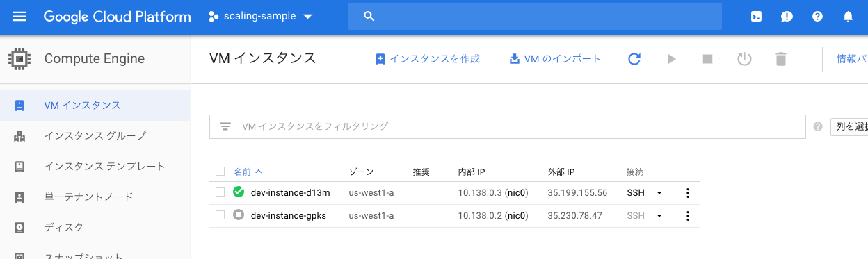Click SSH for dev-instance-d13m
The height and width of the screenshot is (259, 868).
coord(636,192)
